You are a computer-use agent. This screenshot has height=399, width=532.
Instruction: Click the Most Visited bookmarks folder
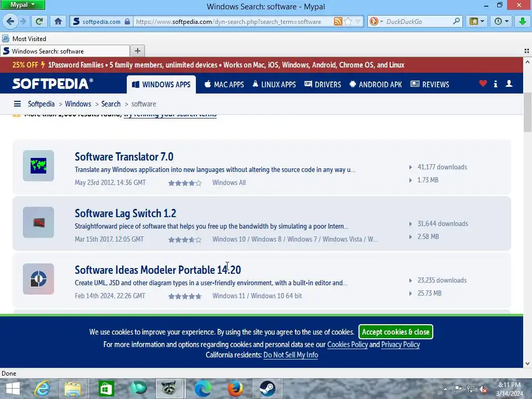click(x=24, y=38)
